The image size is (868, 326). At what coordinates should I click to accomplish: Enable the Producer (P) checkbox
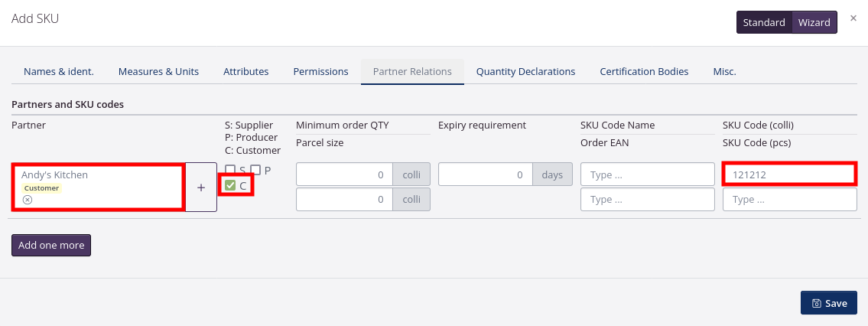256,170
